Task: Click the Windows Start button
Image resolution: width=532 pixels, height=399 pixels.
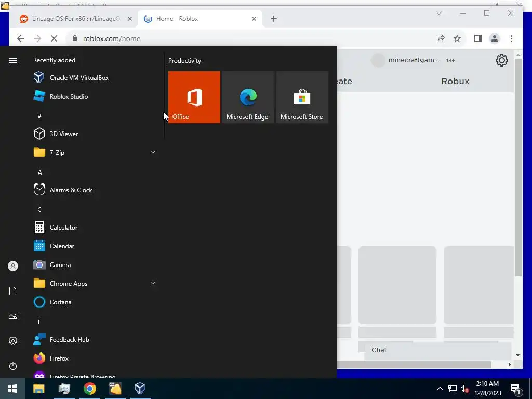Action: coord(12,389)
